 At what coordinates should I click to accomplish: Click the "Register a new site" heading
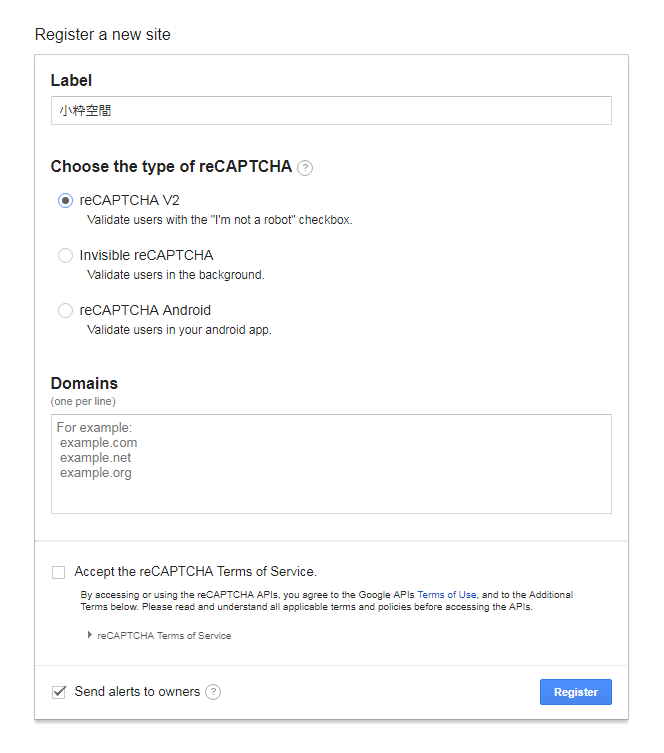[x=103, y=35]
